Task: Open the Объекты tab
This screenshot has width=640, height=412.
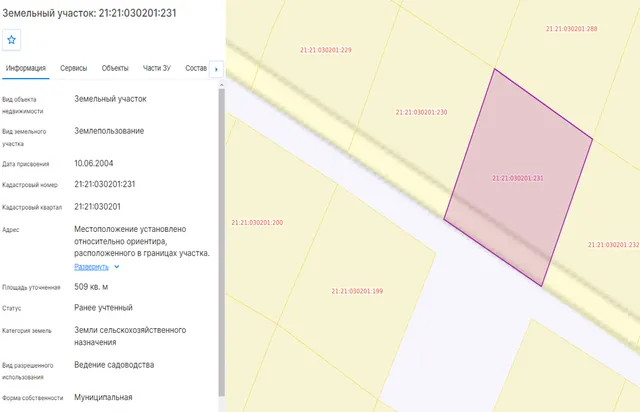Action: (115, 68)
